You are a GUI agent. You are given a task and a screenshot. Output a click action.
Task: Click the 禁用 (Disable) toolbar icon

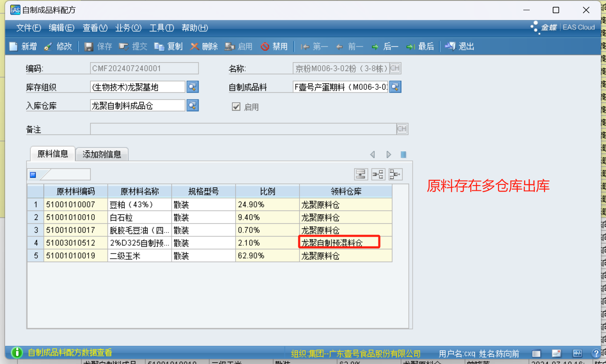point(265,46)
